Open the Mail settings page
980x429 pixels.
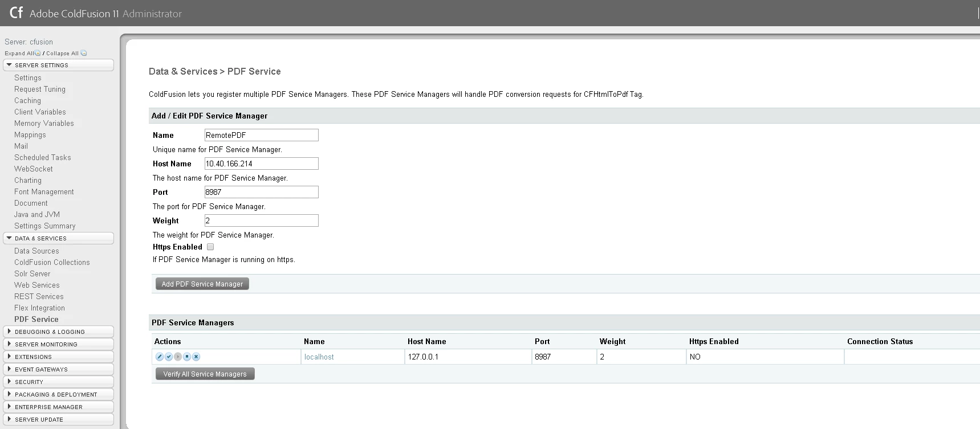tap(21, 146)
